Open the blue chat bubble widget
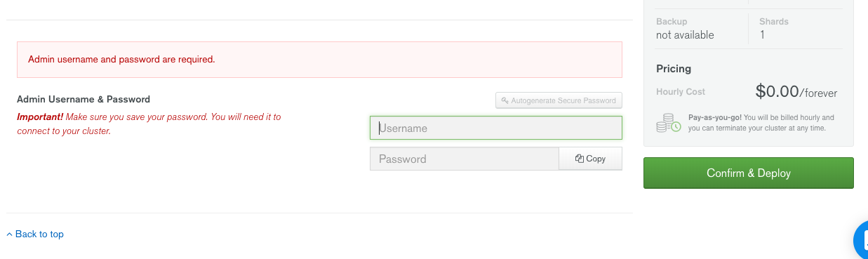868x259 pixels. pyautogui.click(x=861, y=240)
